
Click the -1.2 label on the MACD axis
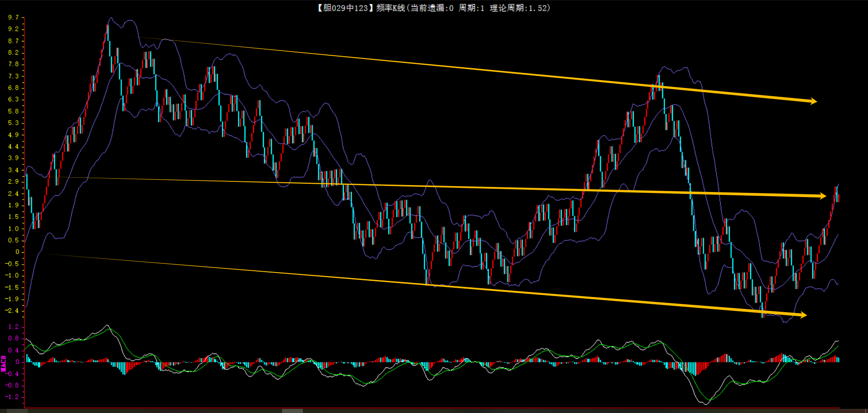pyautogui.click(x=12, y=397)
